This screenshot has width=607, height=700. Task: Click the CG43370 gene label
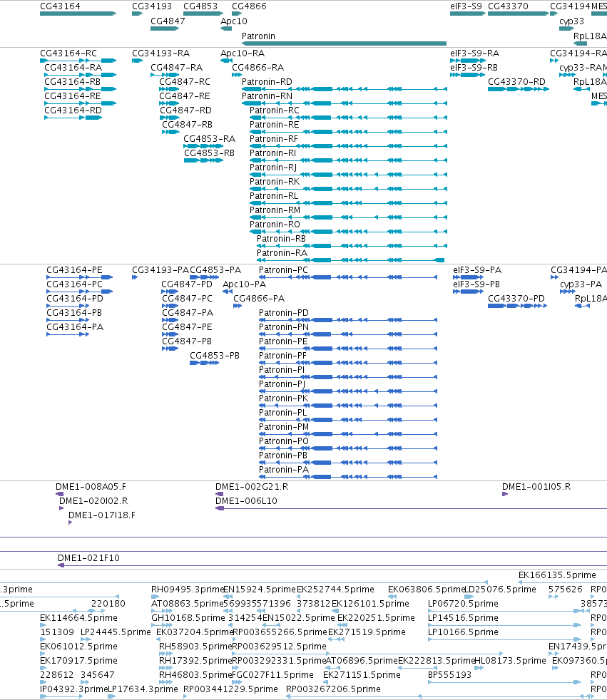click(508, 6)
